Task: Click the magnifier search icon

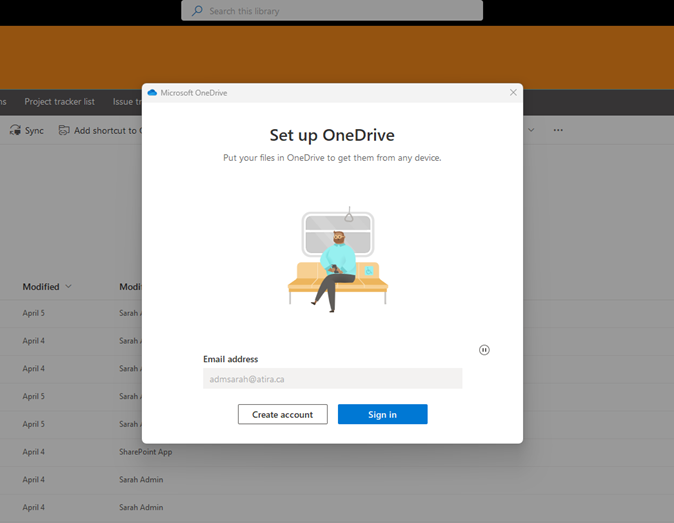Action: (197, 10)
